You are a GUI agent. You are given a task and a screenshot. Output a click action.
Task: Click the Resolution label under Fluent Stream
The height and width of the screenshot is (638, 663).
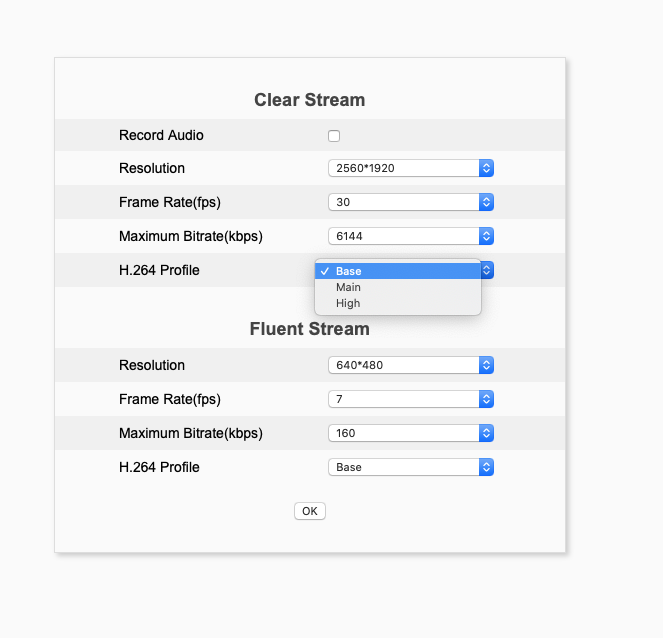click(152, 365)
